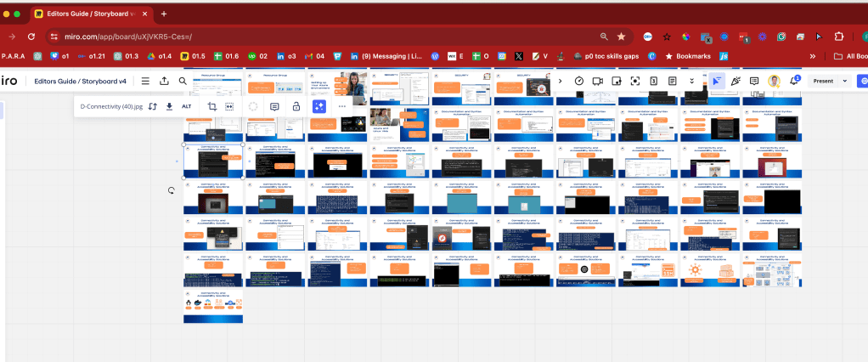The width and height of the screenshot is (868, 362).
Task: Add a comment to selected image
Action: (x=274, y=107)
